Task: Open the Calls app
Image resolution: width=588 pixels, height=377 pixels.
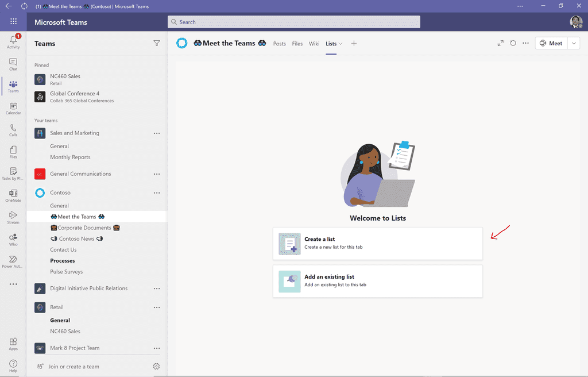Action: pos(13,130)
